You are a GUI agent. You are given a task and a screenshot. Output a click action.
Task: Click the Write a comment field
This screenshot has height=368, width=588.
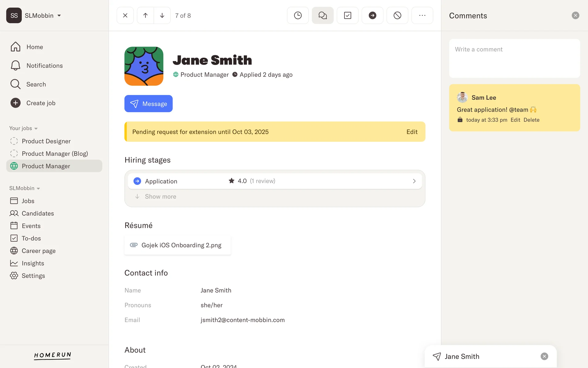tap(514, 58)
